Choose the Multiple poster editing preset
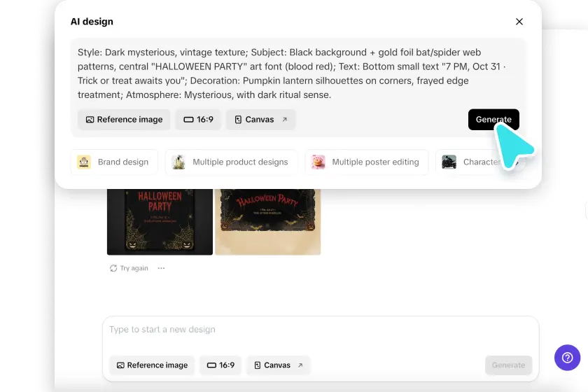This screenshot has width=588, height=392. [x=366, y=162]
